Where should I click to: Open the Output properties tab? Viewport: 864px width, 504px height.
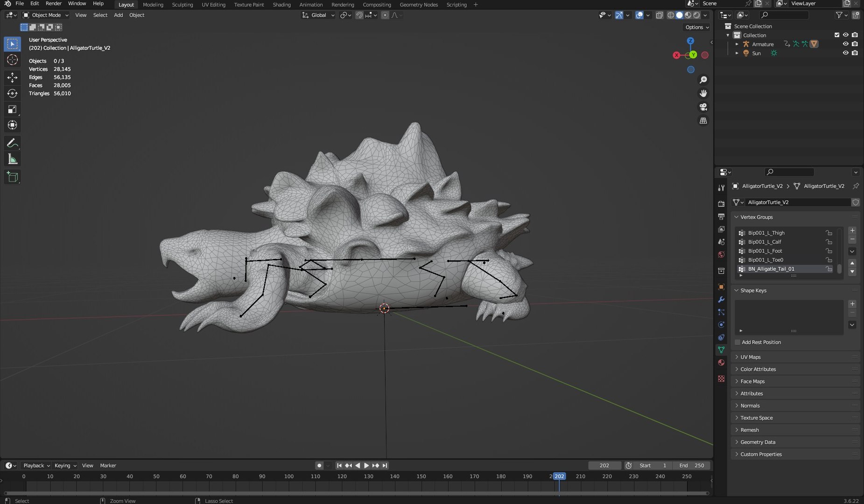point(721,217)
